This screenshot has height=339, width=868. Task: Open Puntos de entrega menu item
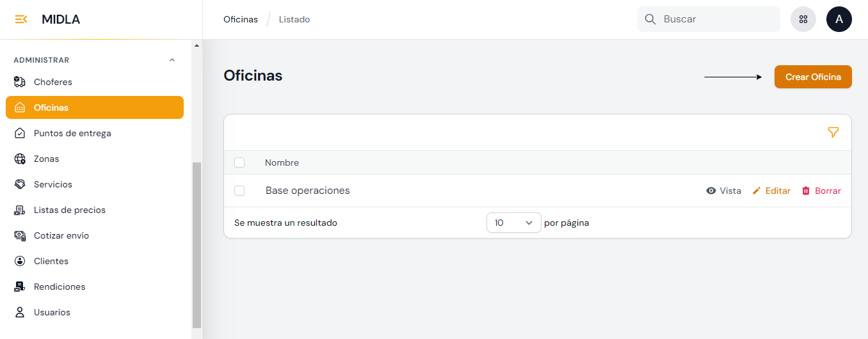[72, 133]
